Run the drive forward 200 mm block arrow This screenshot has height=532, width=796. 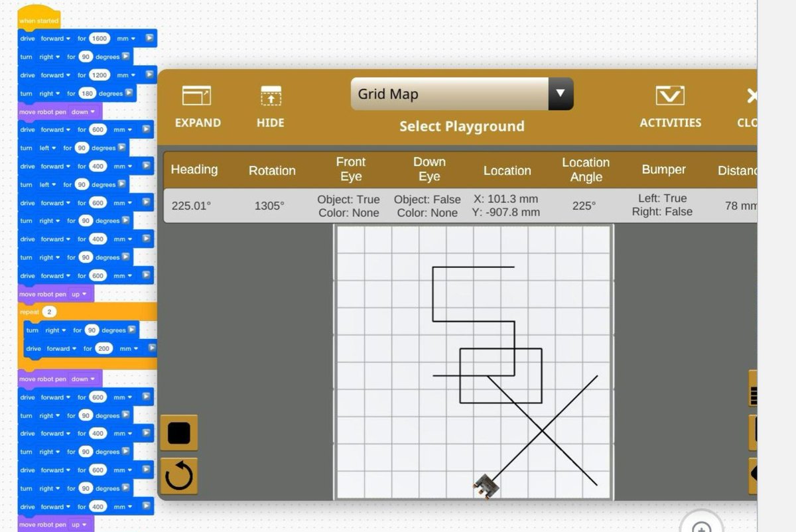(x=152, y=348)
